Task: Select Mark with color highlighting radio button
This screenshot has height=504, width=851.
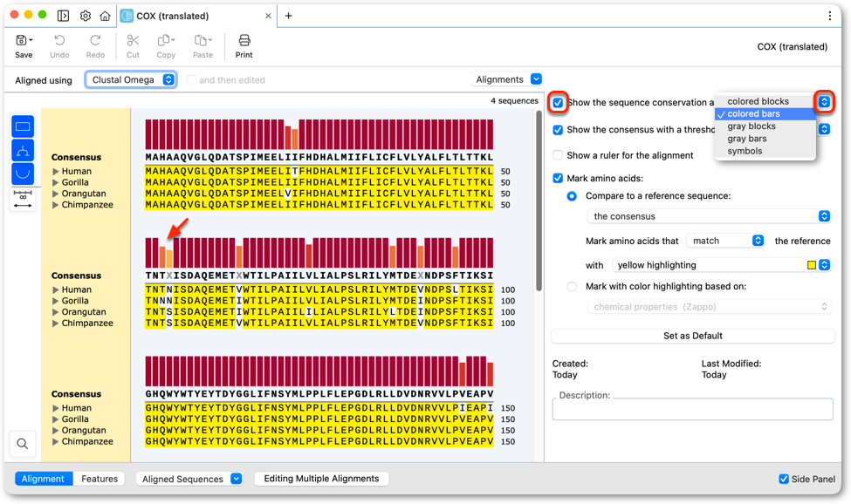Action: (572, 286)
